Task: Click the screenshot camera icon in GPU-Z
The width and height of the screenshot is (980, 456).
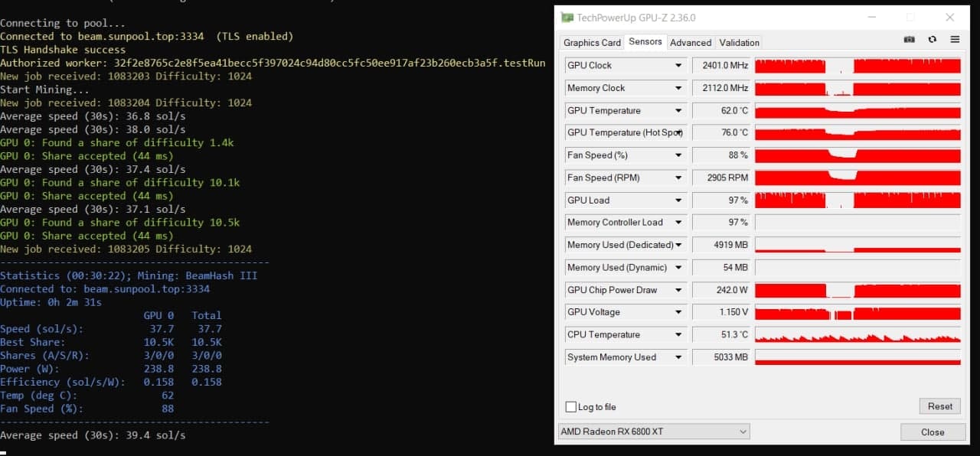Action: point(910,40)
